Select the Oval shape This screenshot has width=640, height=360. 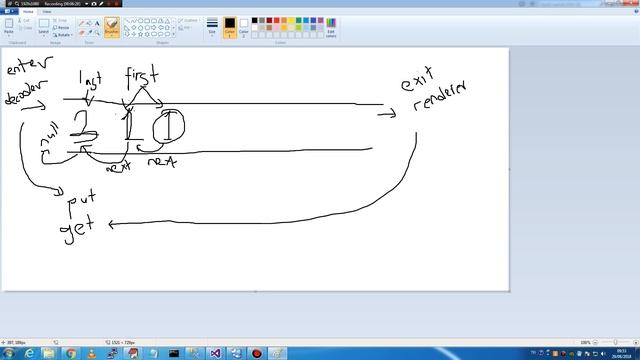tap(140, 21)
